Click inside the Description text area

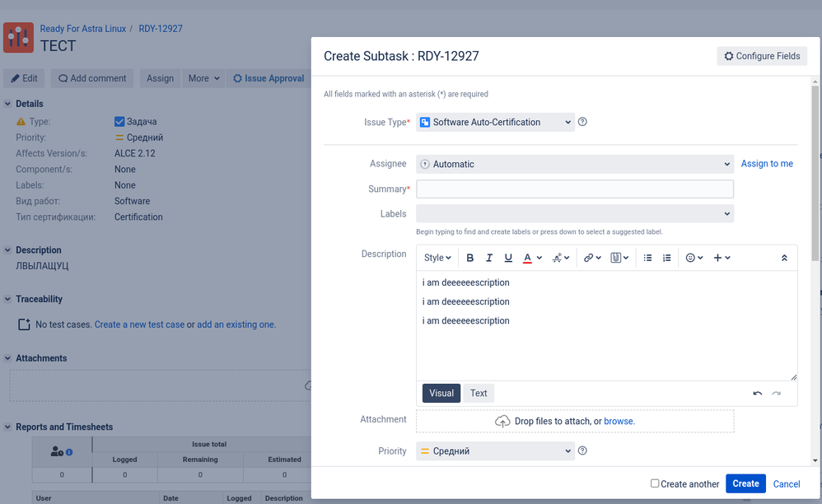(x=606, y=326)
